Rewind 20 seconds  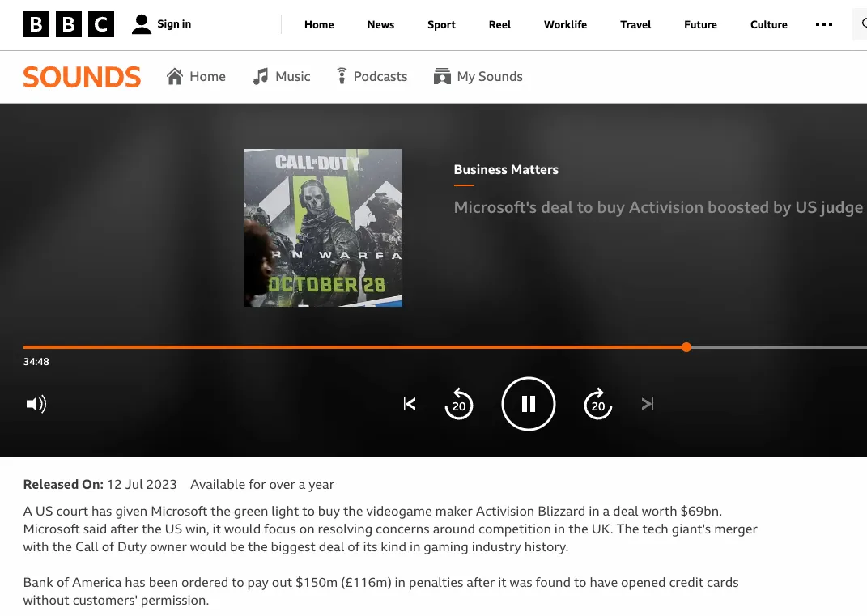[x=459, y=404]
